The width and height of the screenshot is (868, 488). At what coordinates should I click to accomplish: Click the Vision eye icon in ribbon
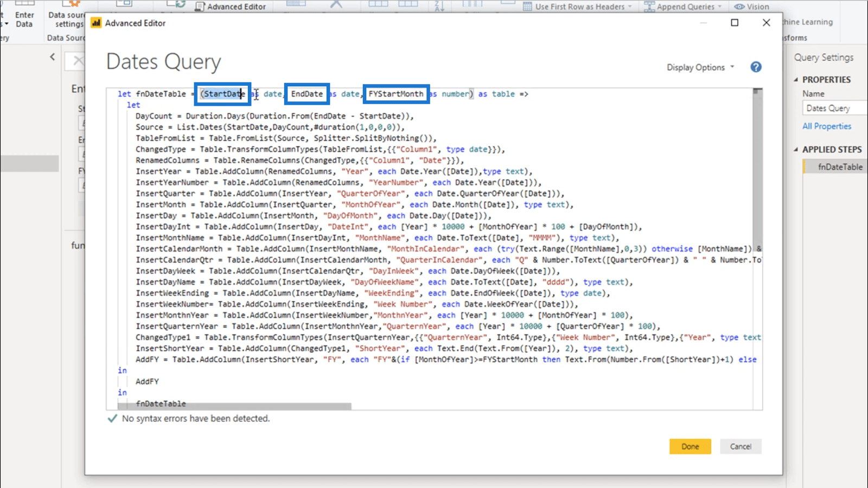click(739, 7)
